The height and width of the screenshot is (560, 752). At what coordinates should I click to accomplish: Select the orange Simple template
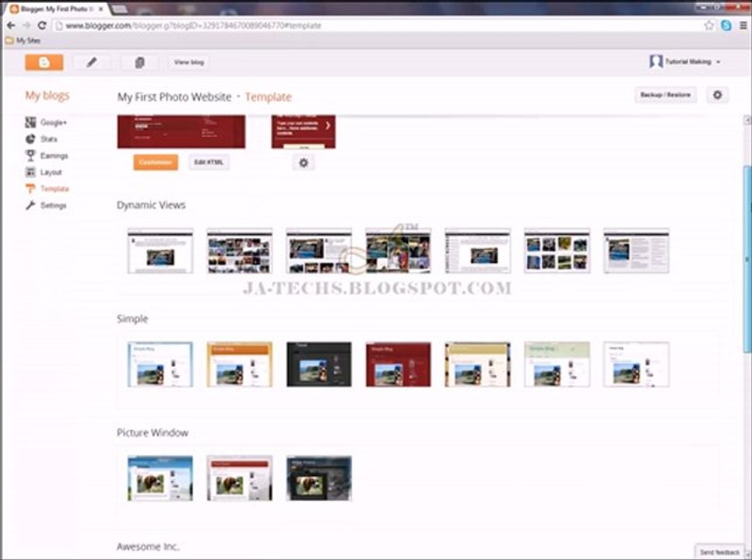(x=240, y=365)
